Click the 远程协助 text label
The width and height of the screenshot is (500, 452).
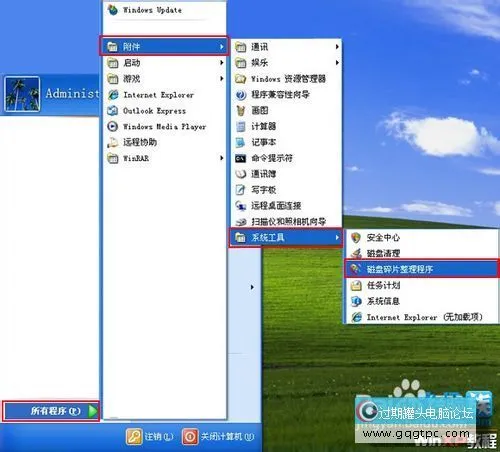pyautogui.click(x=140, y=142)
